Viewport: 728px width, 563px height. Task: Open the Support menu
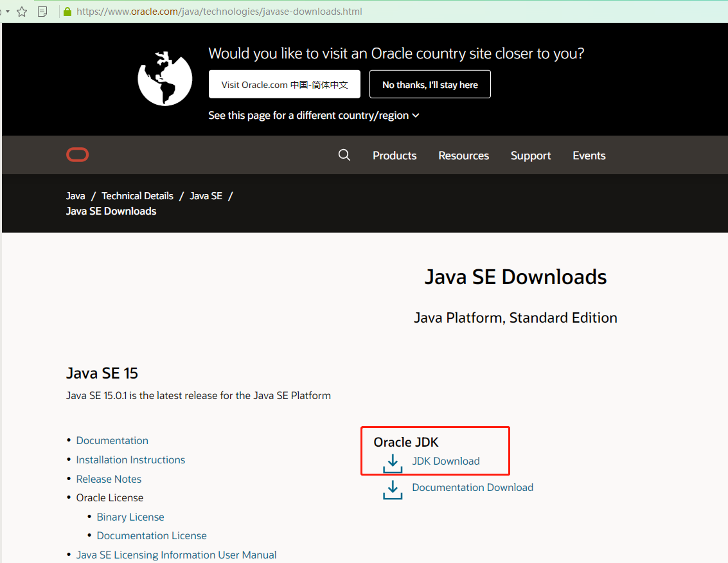click(x=531, y=155)
